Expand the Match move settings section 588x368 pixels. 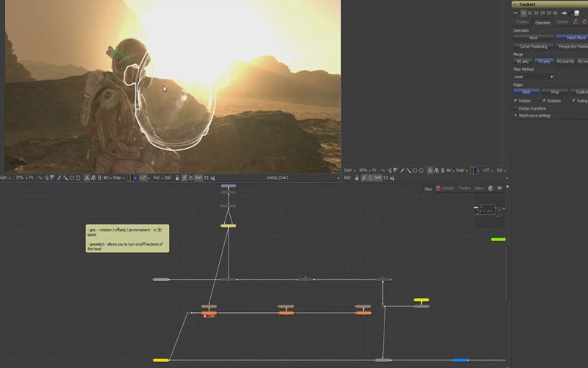[x=516, y=116]
